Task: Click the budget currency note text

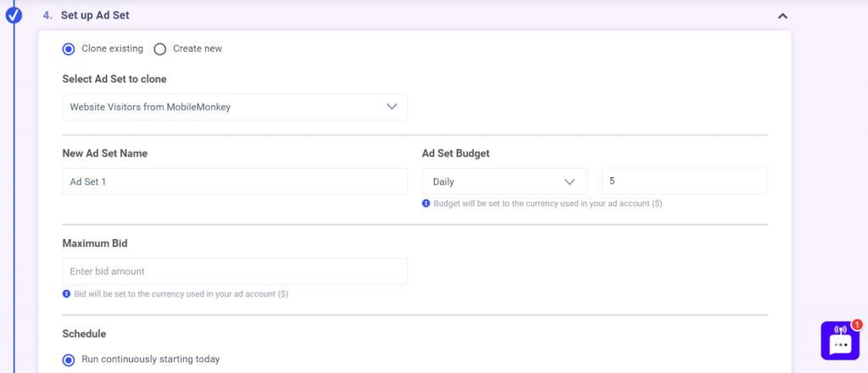Action: pyautogui.click(x=548, y=203)
